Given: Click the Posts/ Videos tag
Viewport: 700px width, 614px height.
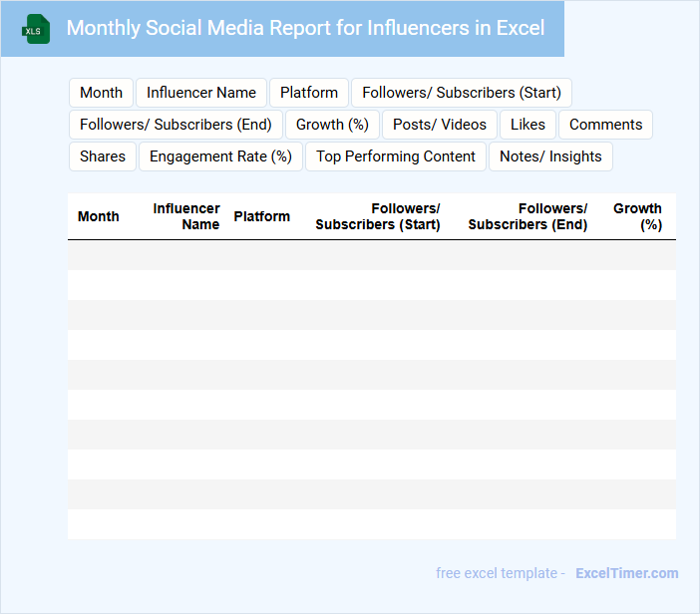Looking at the screenshot, I should [440, 125].
